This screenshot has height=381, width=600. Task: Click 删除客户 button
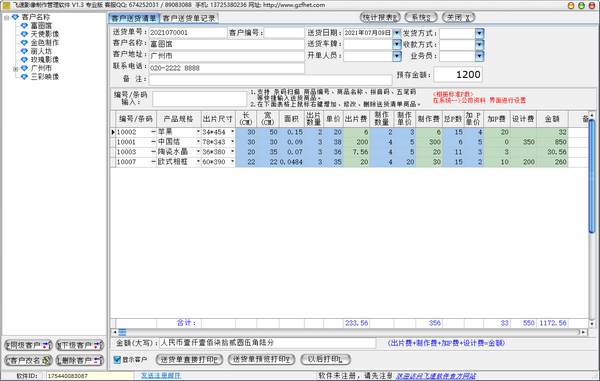point(80,360)
